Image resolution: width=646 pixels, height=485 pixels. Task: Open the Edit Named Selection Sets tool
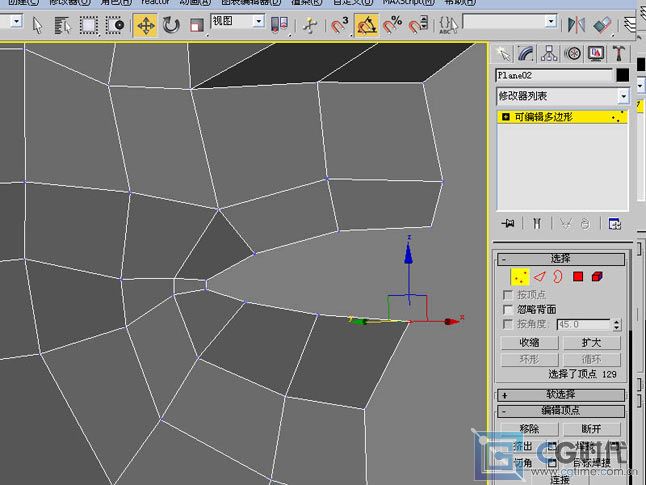coord(448,25)
